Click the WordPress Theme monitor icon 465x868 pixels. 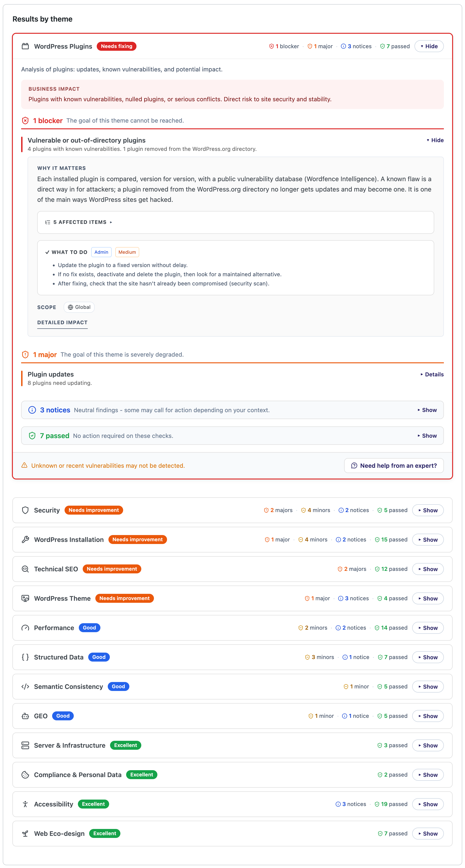tap(25, 598)
